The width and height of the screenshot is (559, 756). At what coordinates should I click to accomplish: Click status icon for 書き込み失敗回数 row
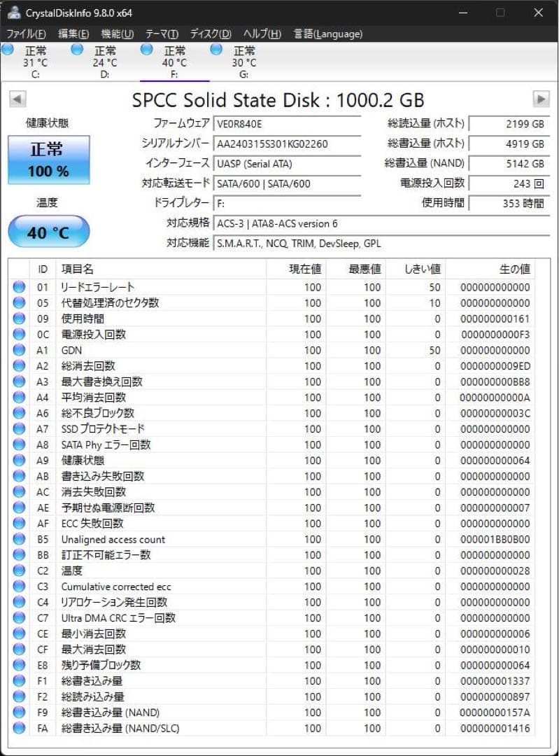pyautogui.click(x=20, y=476)
